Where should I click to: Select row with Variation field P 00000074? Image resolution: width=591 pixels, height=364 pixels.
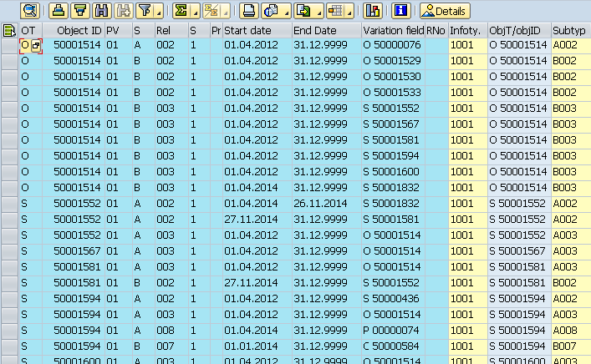tap(9, 331)
